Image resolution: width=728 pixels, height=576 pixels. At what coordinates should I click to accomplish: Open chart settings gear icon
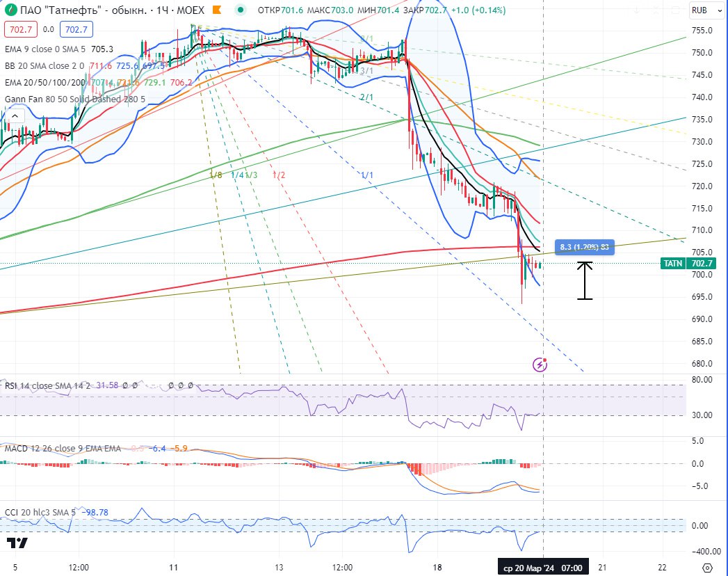tap(707, 568)
